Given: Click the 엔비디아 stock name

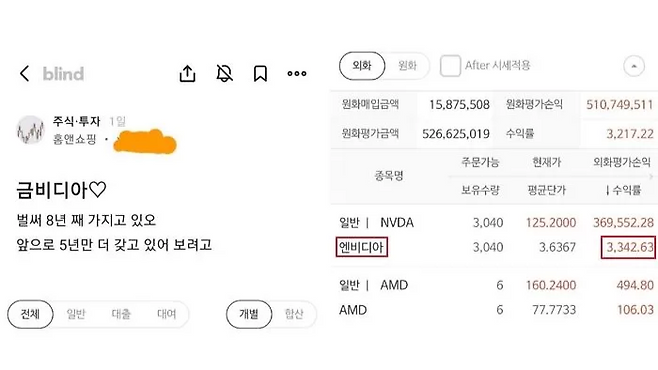Looking at the screenshot, I should 361,247.
